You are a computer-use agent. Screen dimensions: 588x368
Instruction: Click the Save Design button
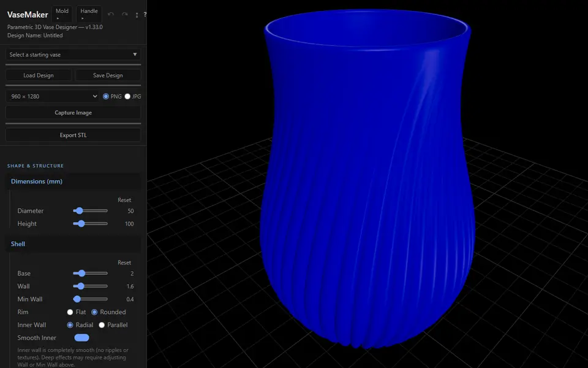click(108, 75)
